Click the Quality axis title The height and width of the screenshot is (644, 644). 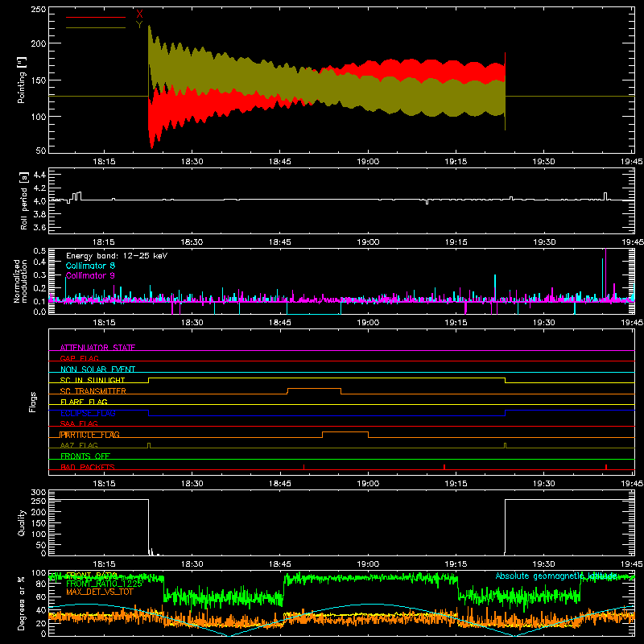pyautogui.click(x=22, y=522)
